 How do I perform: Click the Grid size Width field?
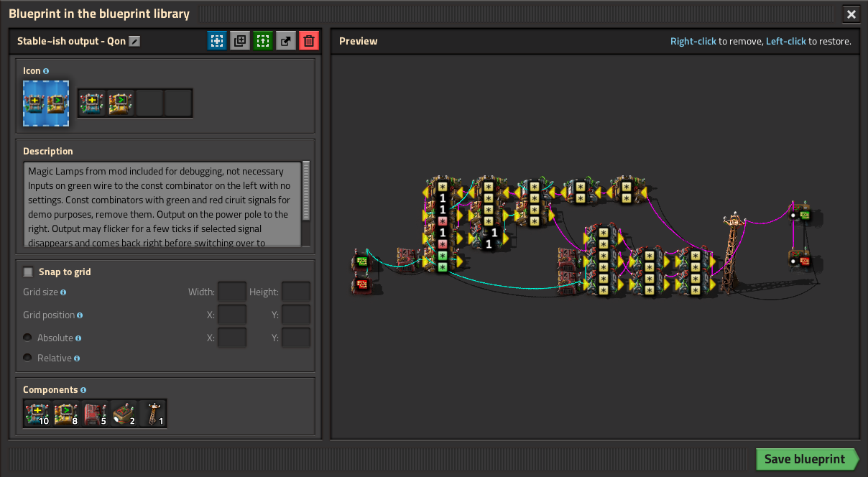pyautogui.click(x=232, y=292)
